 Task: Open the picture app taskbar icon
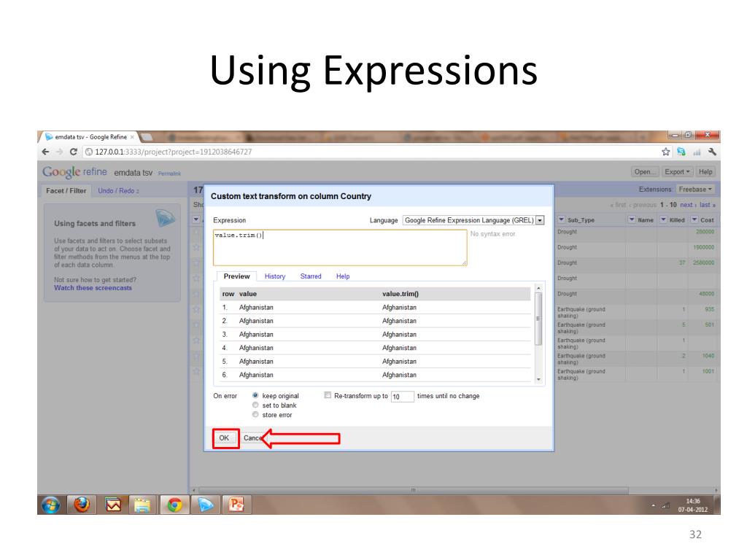(x=113, y=505)
